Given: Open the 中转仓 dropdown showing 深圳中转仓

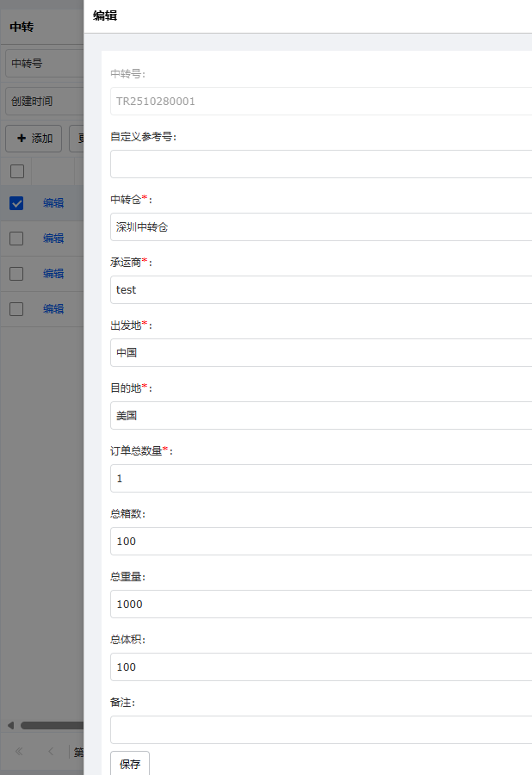Looking at the screenshot, I should pyautogui.click(x=320, y=227).
